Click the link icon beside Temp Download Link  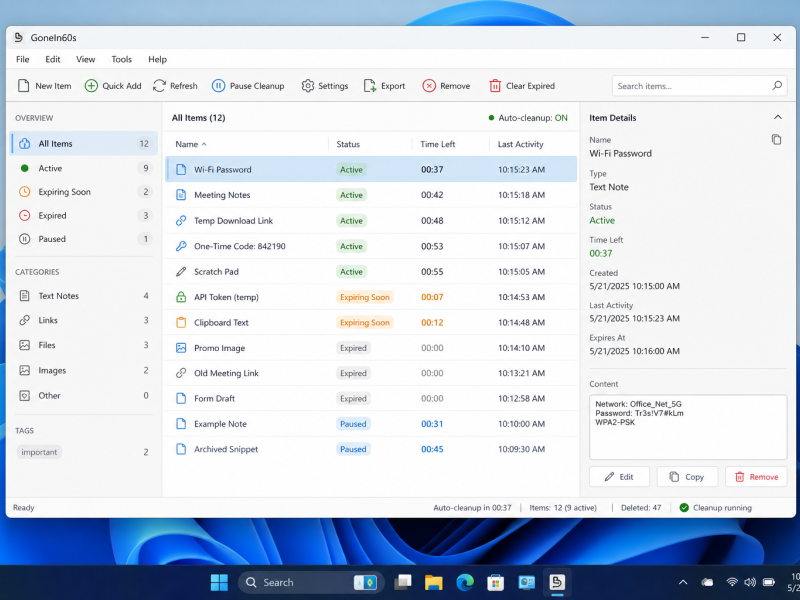coord(181,220)
